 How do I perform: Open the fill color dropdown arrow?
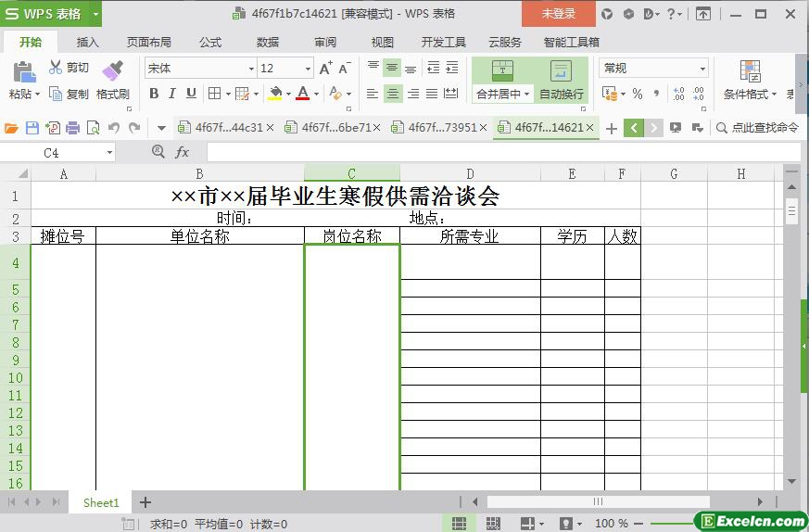coord(288,94)
